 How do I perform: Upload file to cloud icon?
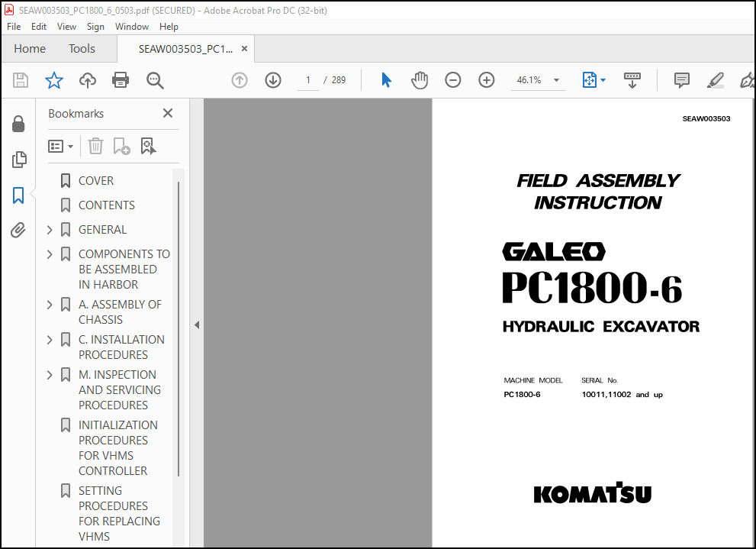pyautogui.click(x=87, y=80)
